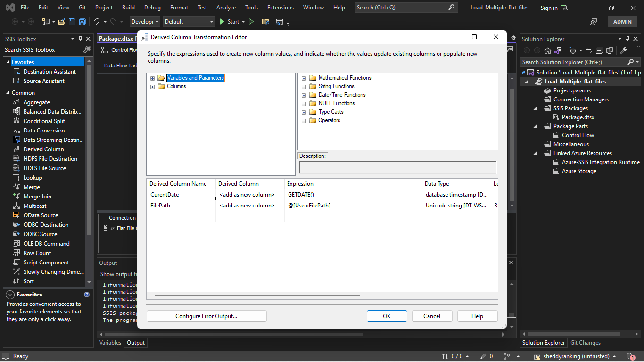
Task: Click the sheddyranking branch indicator
Action: tap(576, 356)
